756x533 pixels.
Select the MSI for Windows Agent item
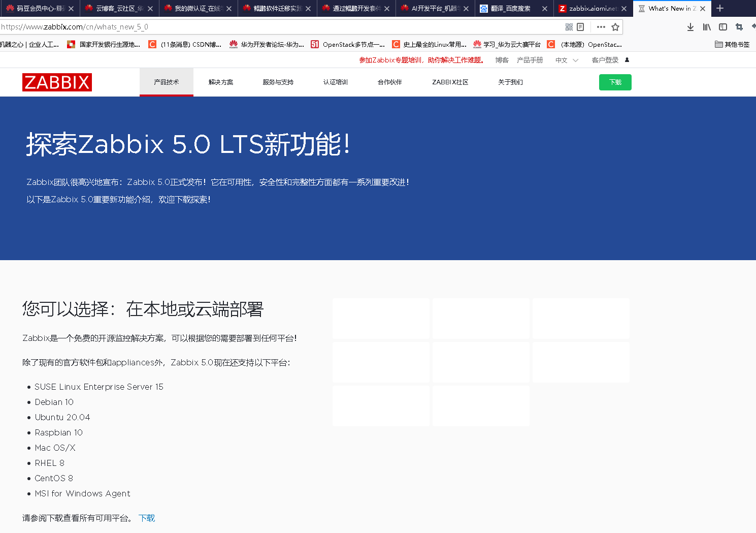click(x=83, y=493)
